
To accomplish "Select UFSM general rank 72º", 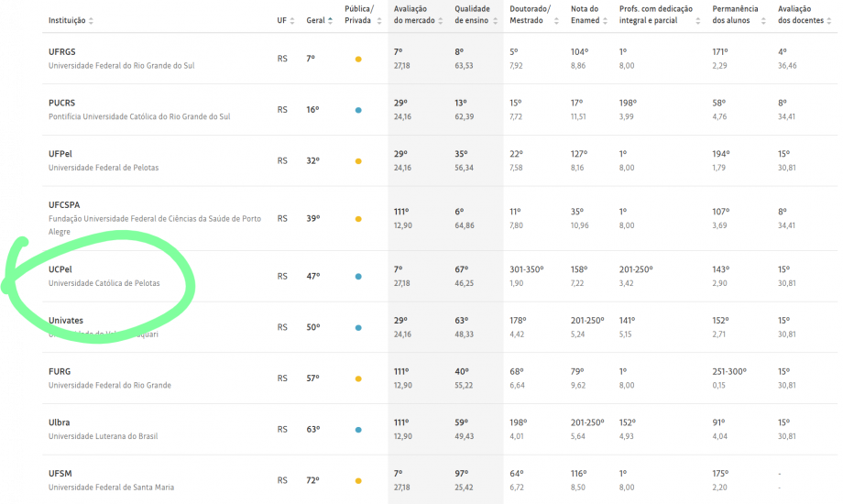I will click(x=312, y=480).
